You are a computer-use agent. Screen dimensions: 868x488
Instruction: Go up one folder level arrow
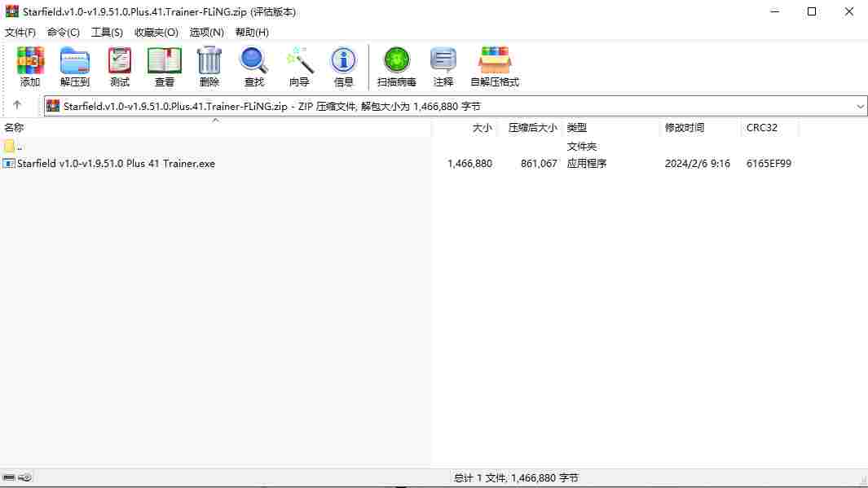click(17, 105)
